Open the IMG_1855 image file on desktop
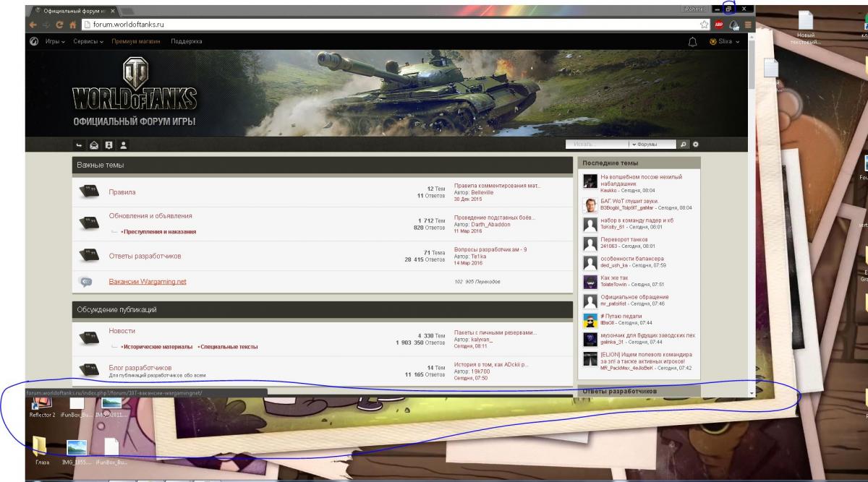The image size is (868, 482). (76, 452)
